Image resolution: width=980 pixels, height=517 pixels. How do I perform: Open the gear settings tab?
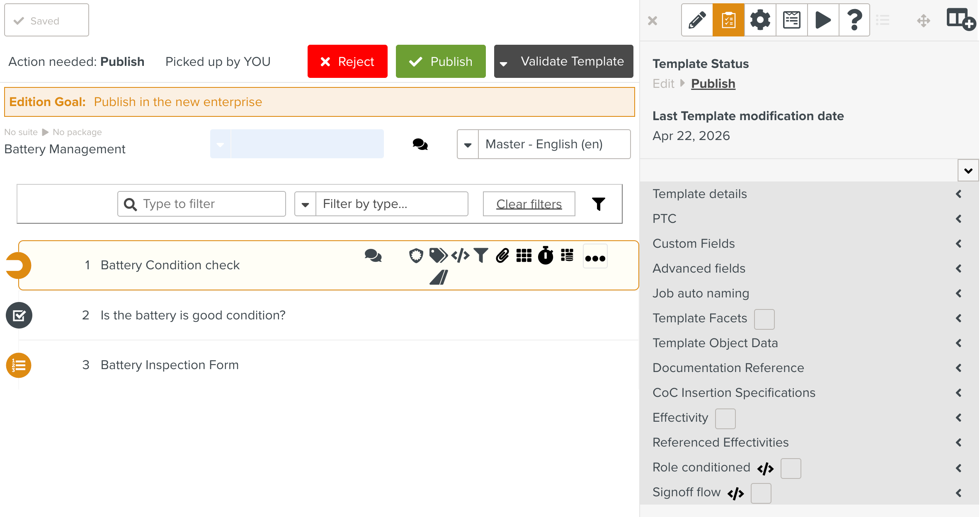pos(760,20)
